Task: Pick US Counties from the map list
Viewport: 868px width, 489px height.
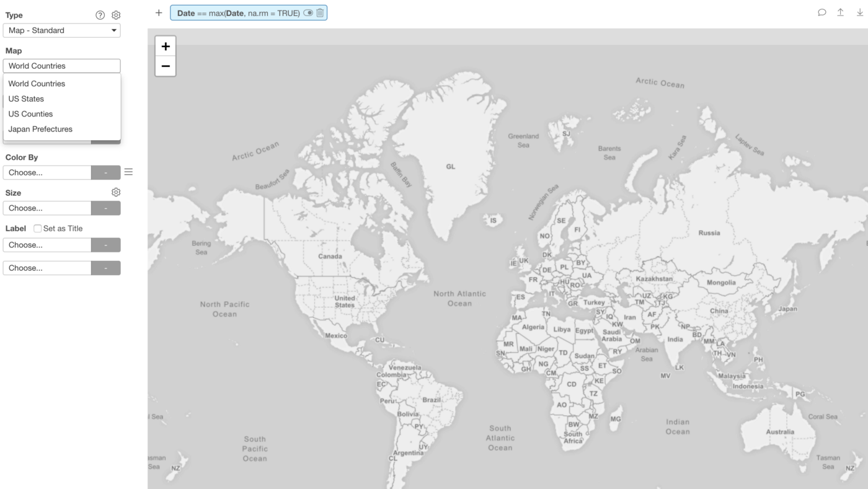Action: point(30,114)
